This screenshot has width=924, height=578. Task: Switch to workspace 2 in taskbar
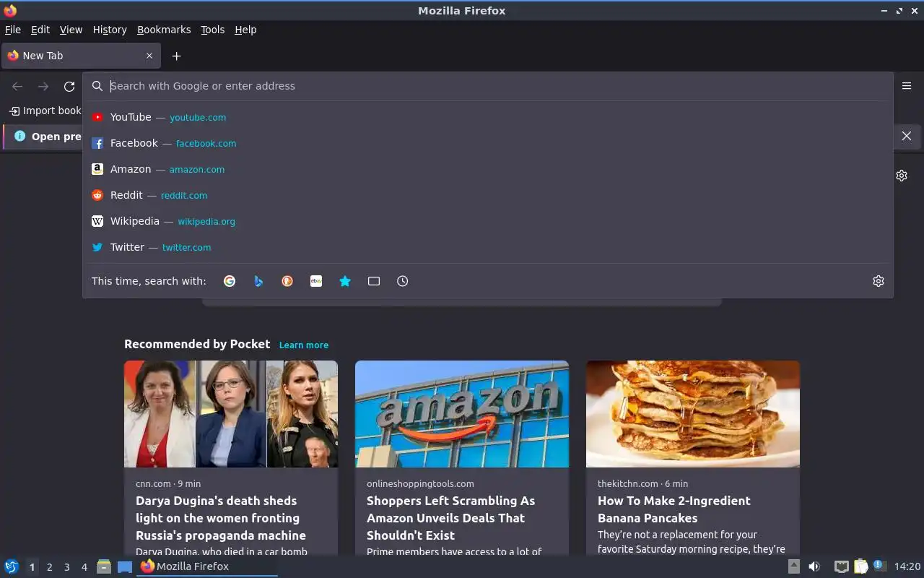coord(49,567)
